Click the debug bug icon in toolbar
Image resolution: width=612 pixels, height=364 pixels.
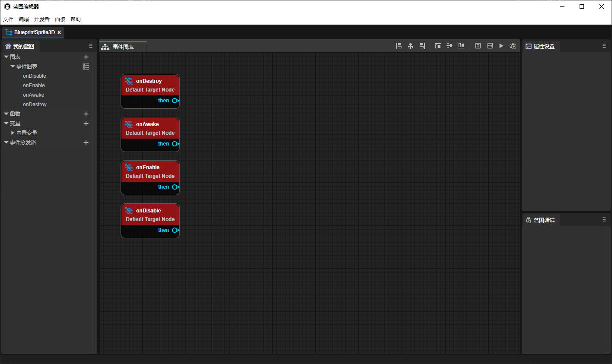tap(513, 46)
